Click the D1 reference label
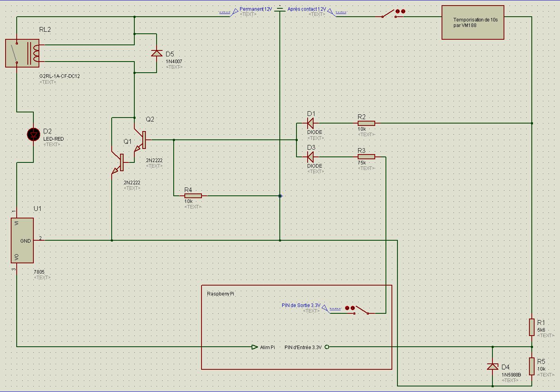The image size is (560, 392). pos(311,114)
